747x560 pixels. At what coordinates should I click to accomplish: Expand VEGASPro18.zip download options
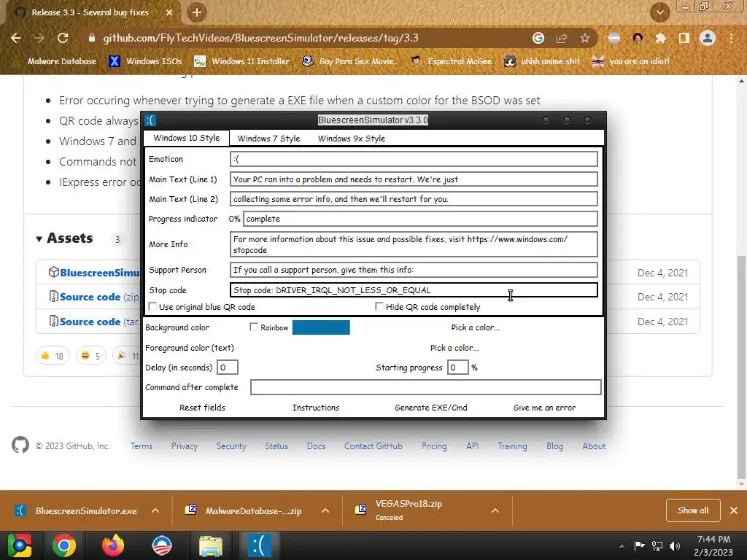(x=495, y=510)
